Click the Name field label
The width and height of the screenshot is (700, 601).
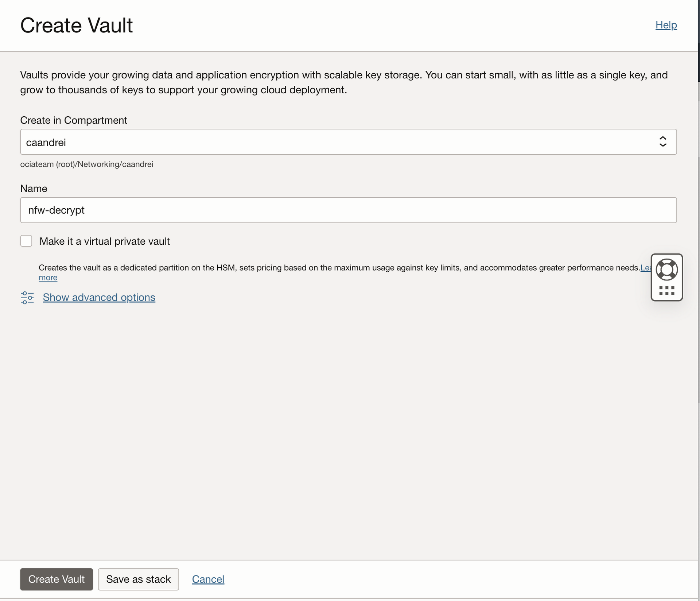coord(34,189)
